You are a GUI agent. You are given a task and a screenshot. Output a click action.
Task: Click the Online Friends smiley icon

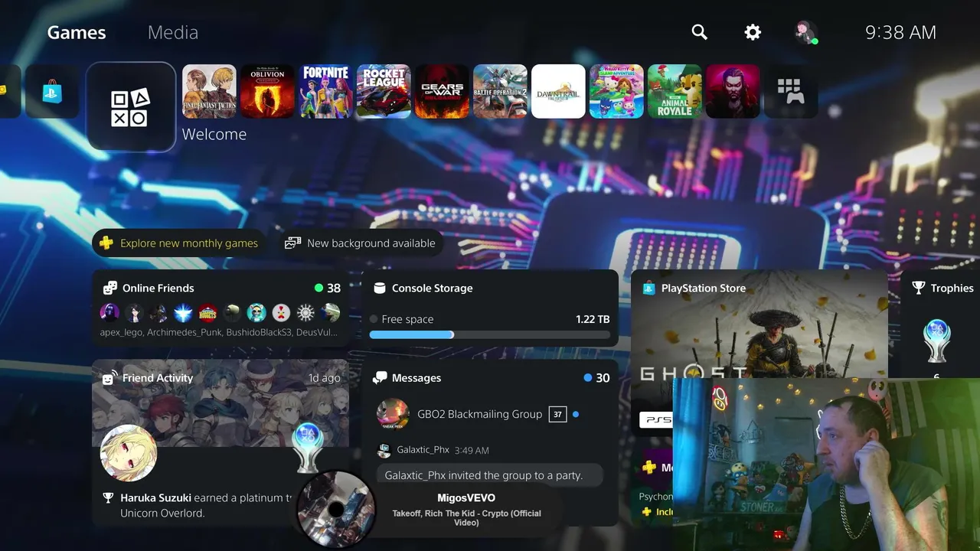(110, 288)
